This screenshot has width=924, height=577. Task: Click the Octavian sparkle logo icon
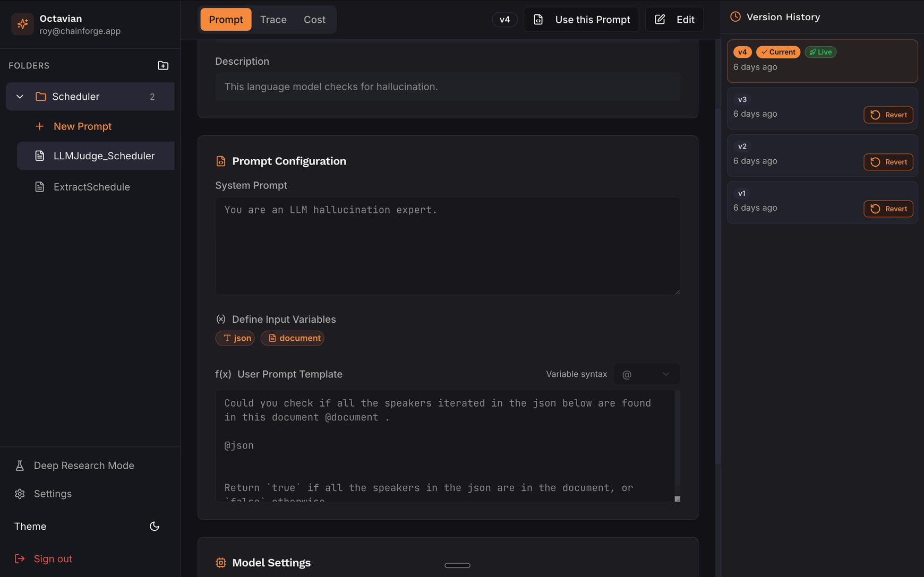click(22, 24)
